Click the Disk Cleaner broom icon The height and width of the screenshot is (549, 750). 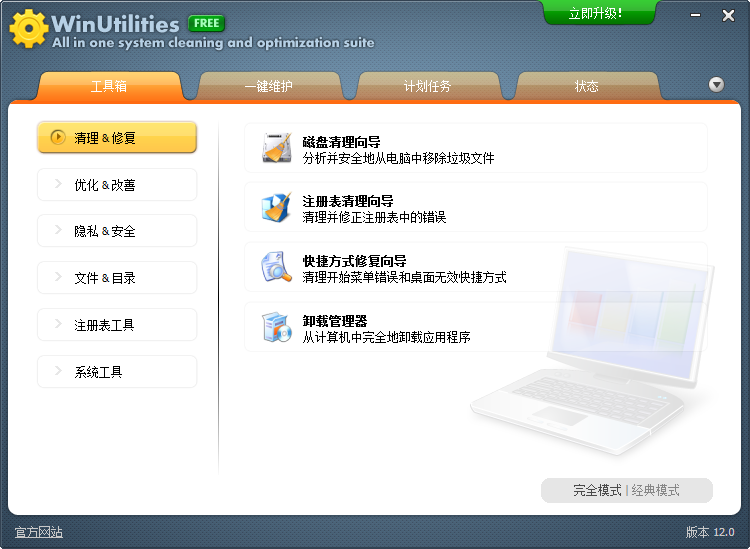coord(276,148)
